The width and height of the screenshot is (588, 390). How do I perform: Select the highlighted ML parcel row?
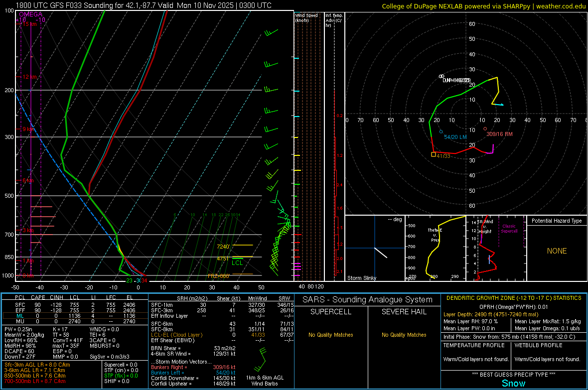pyautogui.click(x=75, y=316)
